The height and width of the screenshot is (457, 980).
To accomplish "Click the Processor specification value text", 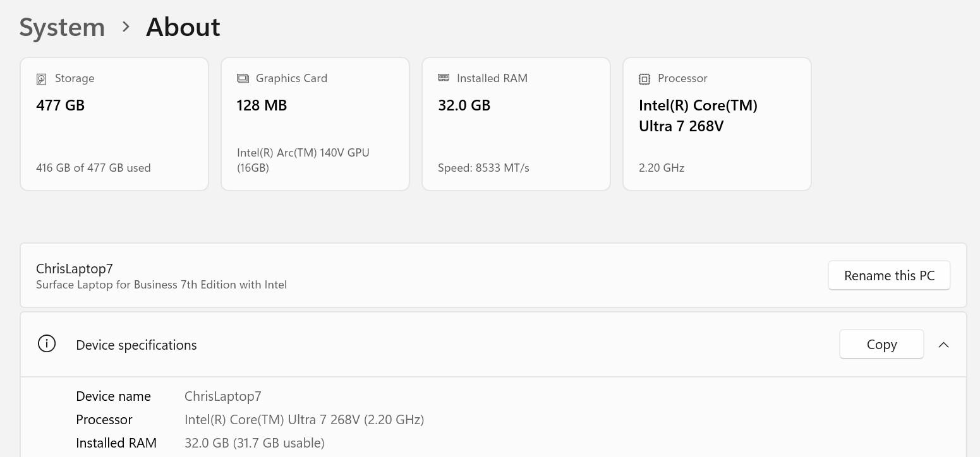I will tap(304, 420).
